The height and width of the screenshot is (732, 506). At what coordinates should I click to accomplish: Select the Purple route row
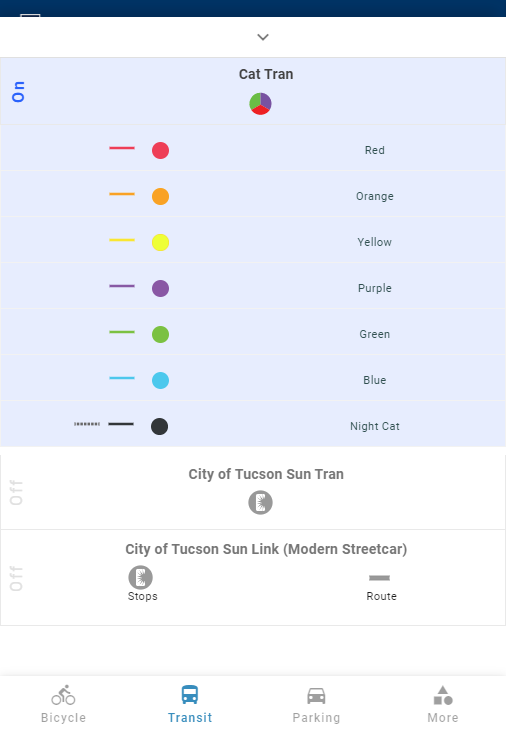[x=253, y=286]
